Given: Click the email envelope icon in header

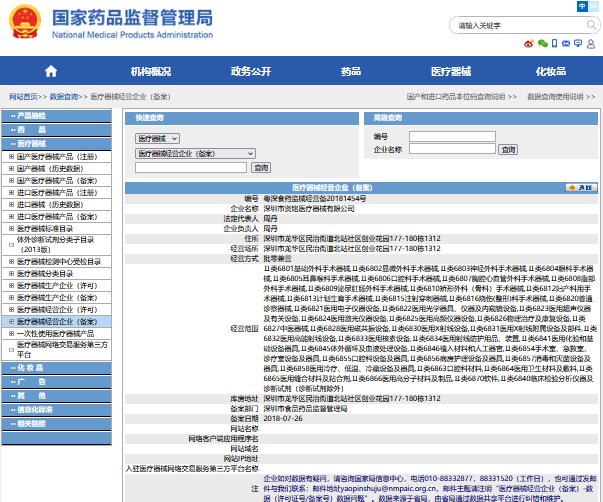Looking at the screenshot, I should coord(566,43).
